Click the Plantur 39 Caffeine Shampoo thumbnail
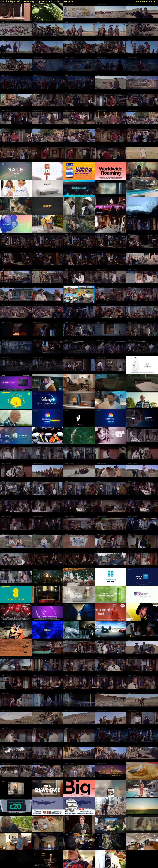 tap(110, 594)
